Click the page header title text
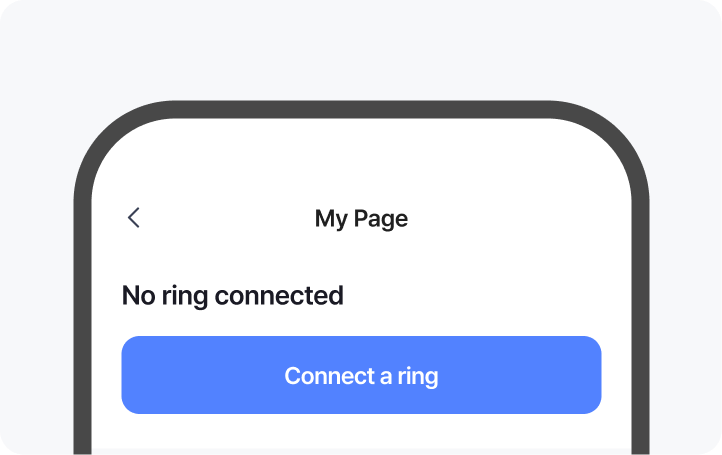 361,218
